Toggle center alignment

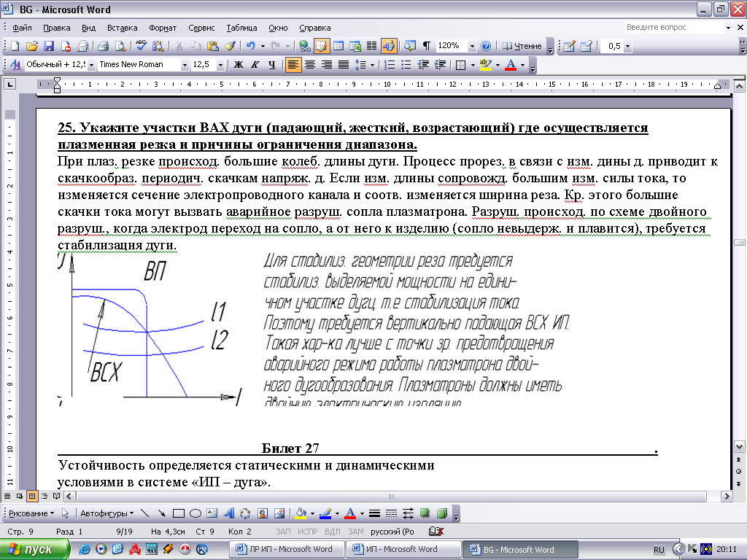[x=309, y=64]
